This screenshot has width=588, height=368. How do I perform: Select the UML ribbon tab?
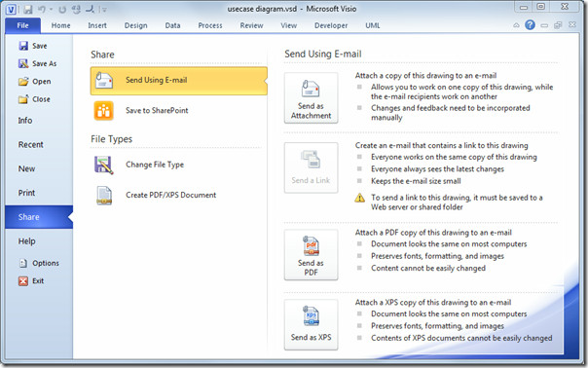373,25
